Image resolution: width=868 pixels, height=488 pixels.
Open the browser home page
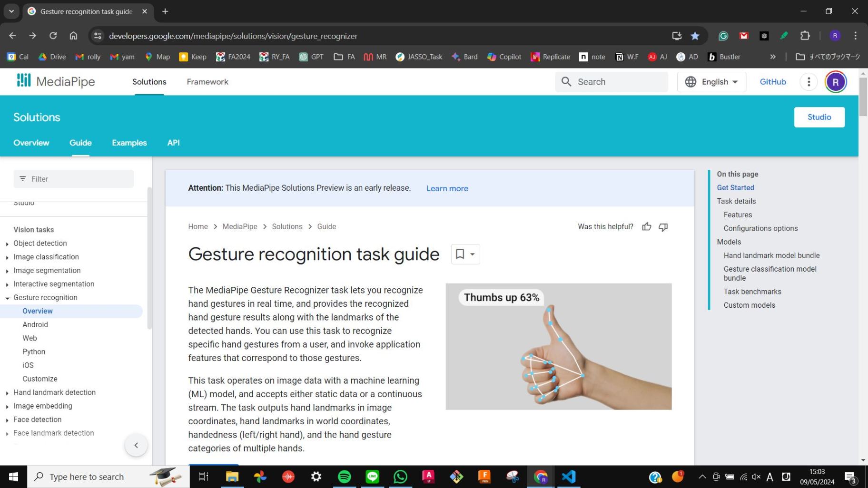click(73, 36)
